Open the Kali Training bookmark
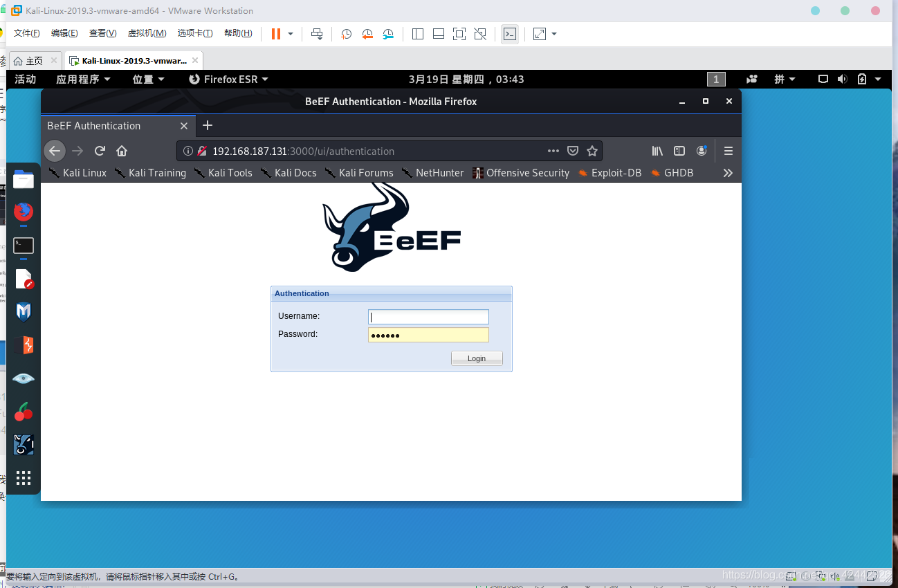 (x=150, y=173)
